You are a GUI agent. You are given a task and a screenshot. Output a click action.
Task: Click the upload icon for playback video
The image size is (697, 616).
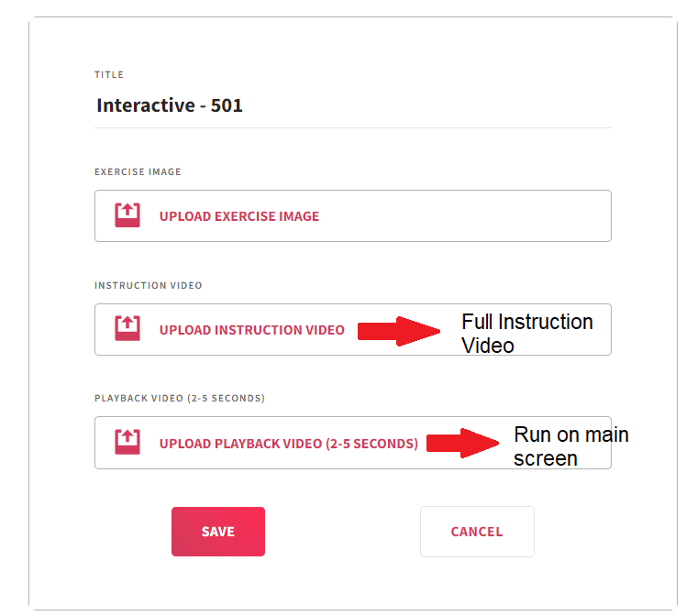click(x=127, y=443)
